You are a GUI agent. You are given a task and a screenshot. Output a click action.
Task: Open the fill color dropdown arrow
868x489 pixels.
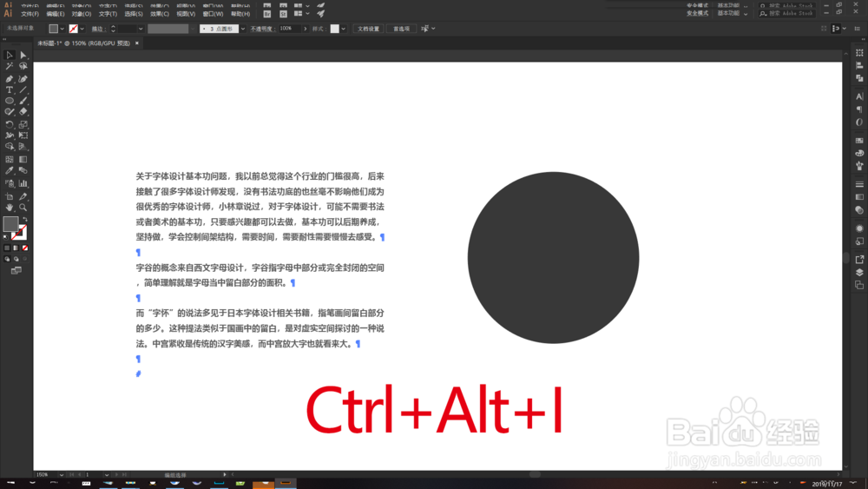click(62, 29)
